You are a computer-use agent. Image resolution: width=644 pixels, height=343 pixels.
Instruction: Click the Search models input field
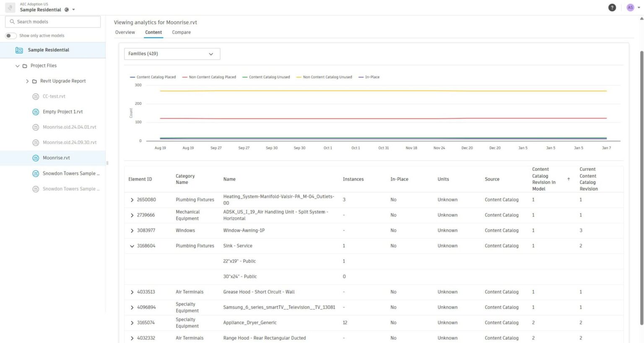(53, 22)
